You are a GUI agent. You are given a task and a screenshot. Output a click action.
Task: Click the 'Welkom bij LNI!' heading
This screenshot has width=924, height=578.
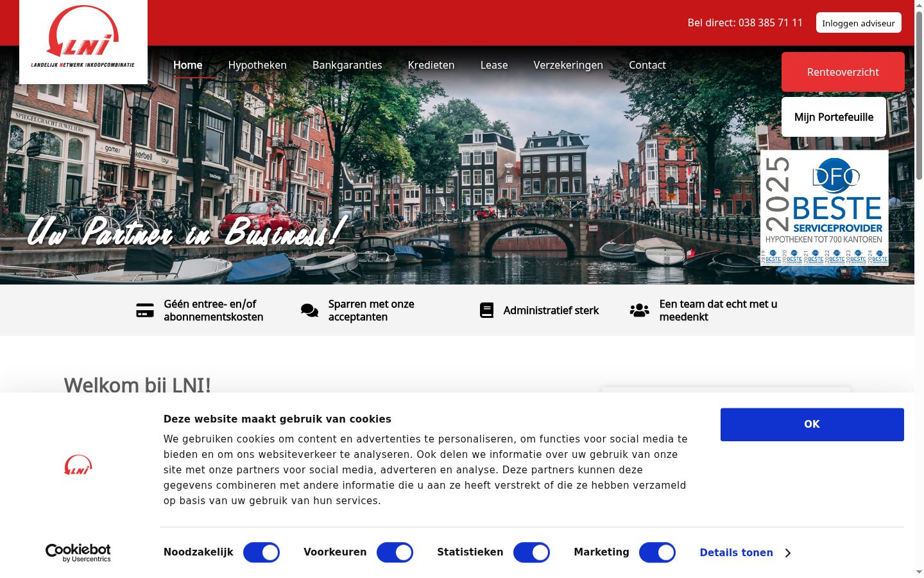[x=137, y=385]
